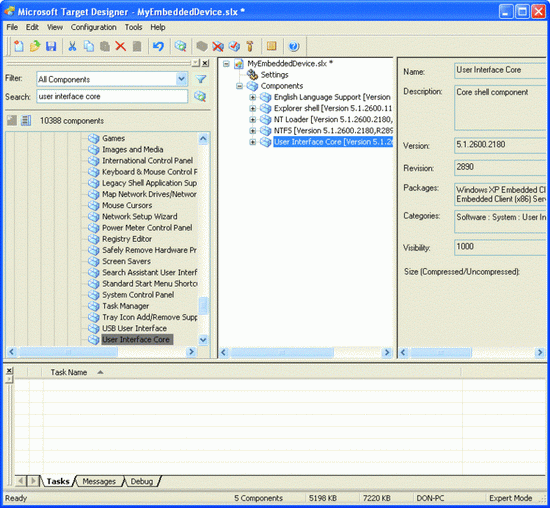The height and width of the screenshot is (508, 550).
Task: Click the Build Target Image hammer icon
Action: click(250, 46)
